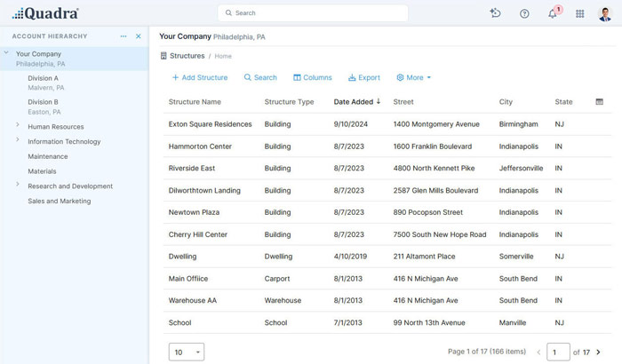Sort by Date Added column header
The width and height of the screenshot is (622, 364).
pos(354,102)
